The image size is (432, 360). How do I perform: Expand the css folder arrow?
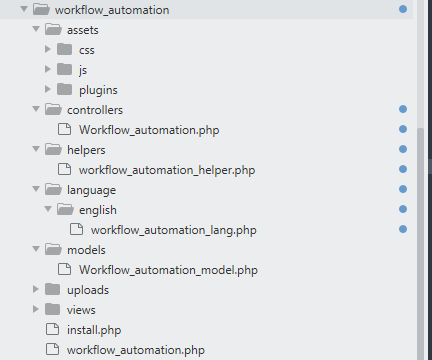(x=48, y=49)
